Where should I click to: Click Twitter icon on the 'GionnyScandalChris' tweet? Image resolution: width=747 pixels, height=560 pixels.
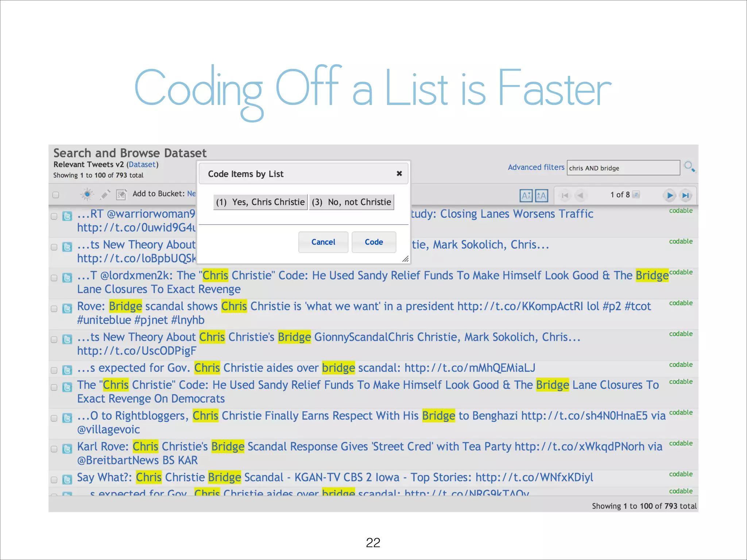[x=67, y=339]
